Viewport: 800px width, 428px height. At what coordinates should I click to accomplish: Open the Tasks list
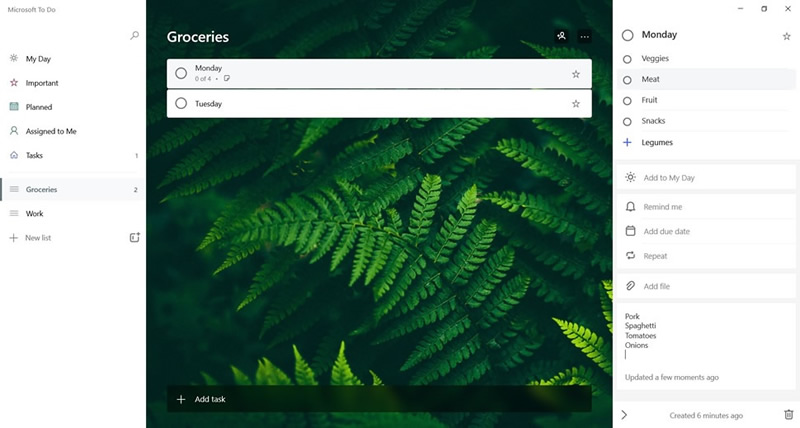click(x=72, y=155)
